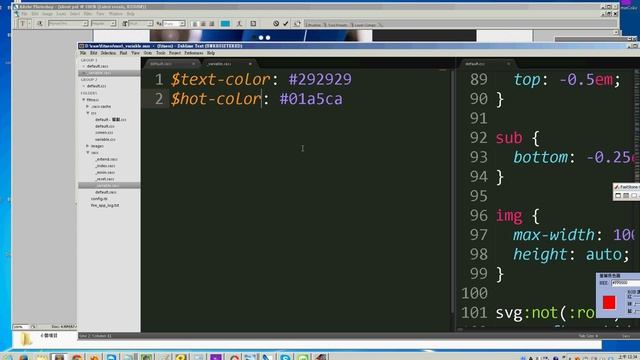Click #01a5ca value on line 2
Image resolution: width=640 pixels, height=360 pixels.
tap(311, 99)
